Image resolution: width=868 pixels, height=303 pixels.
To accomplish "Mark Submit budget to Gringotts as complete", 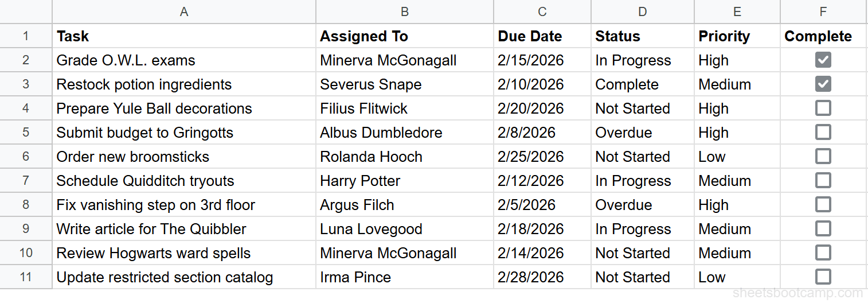I will [823, 132].
